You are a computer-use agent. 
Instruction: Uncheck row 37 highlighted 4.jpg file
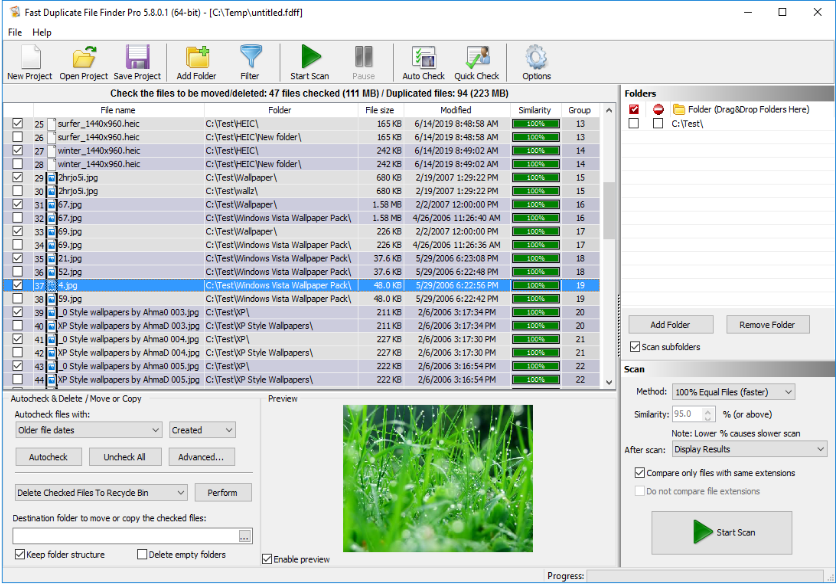click(x=18, y=285)
